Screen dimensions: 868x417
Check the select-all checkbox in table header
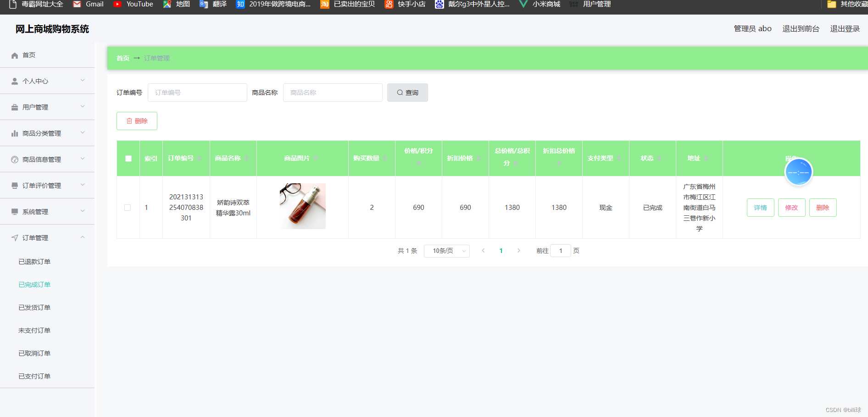[128, 158]
